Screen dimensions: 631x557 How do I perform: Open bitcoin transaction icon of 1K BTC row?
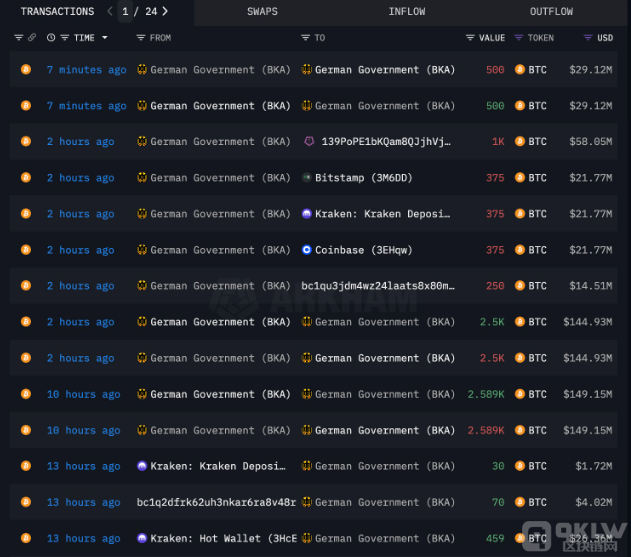pyautogui.click(x=26, y=142)
